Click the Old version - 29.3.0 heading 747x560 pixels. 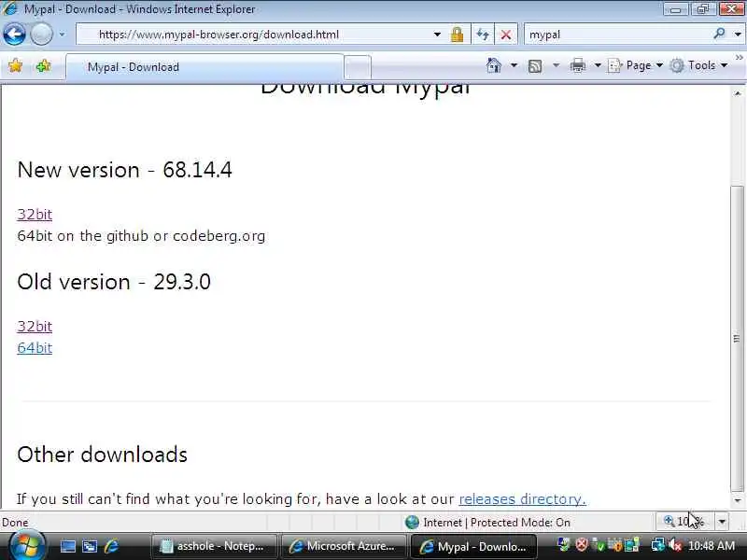(114, 282)
